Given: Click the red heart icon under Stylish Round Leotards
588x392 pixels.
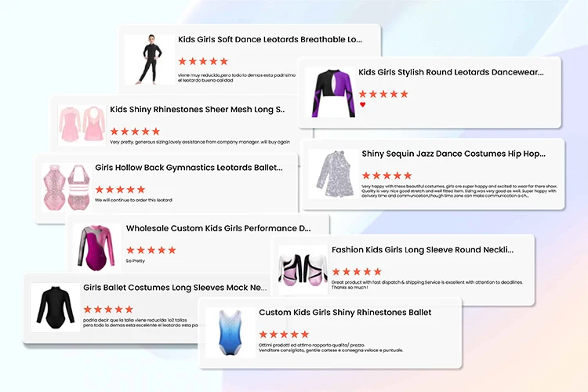Looking at the screenshot, I should pyautogui.click(x=362, y=104).
